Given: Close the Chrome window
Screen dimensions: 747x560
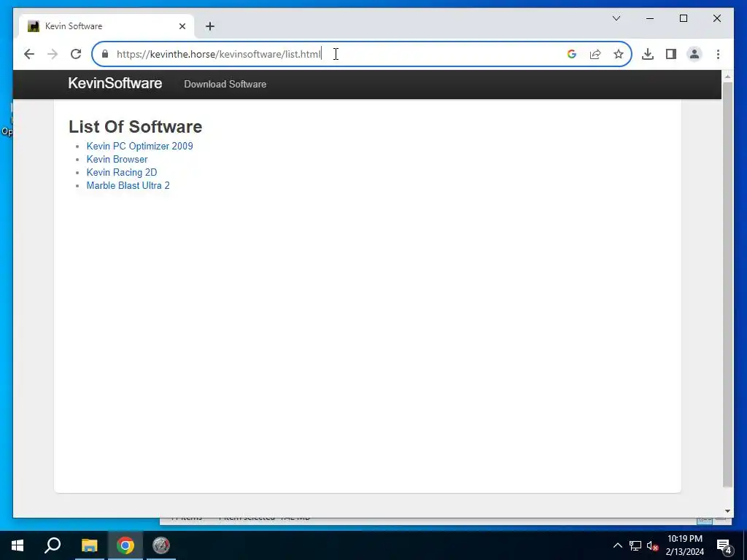Looking at the screenshot, I should (716, 18).
